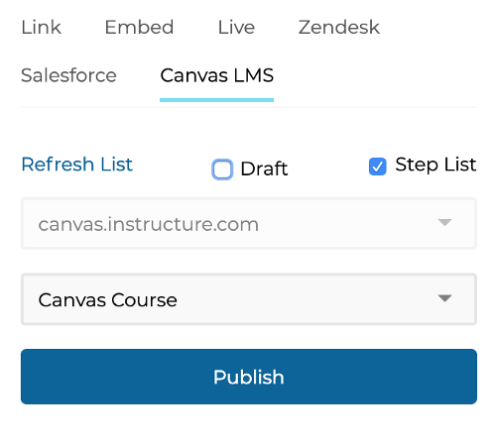
Task: Open the canvas.instructure.com domain dropdown
Action: tap(249, 224)
